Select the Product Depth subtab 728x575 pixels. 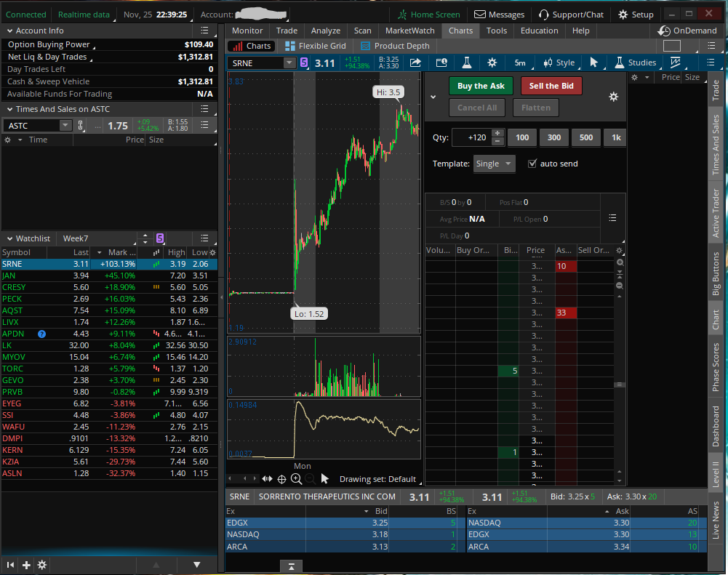point(395,46)
